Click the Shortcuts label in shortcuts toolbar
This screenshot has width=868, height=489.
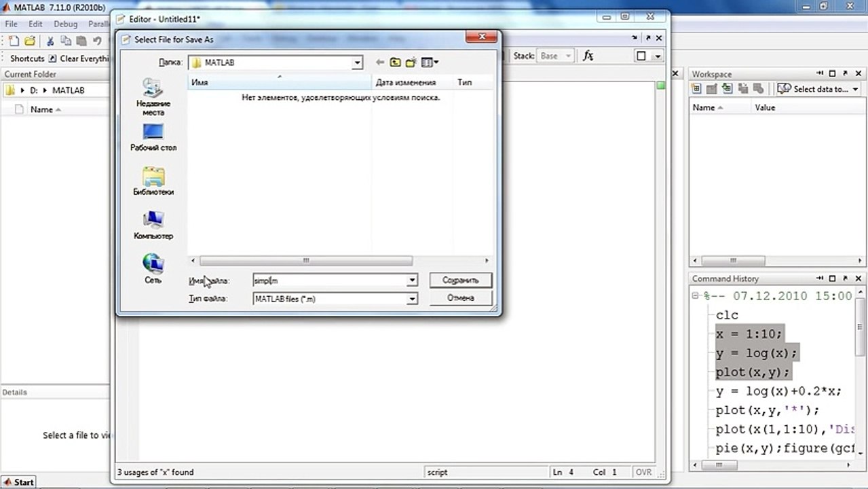27,58
